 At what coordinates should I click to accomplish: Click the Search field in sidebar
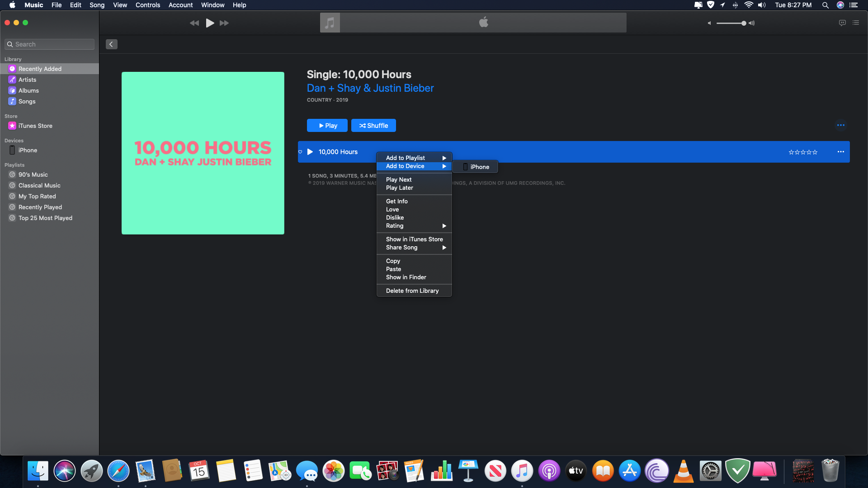50,44
